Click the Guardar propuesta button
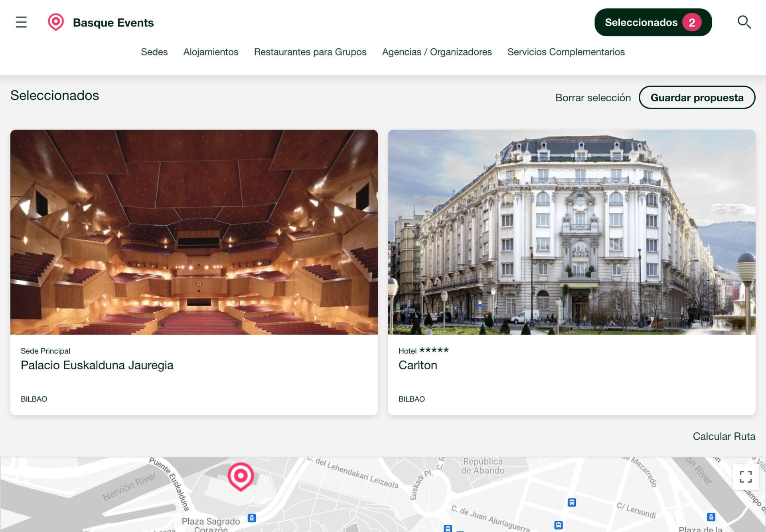This screenshot has height=532, width=766. tap(697, 97)
